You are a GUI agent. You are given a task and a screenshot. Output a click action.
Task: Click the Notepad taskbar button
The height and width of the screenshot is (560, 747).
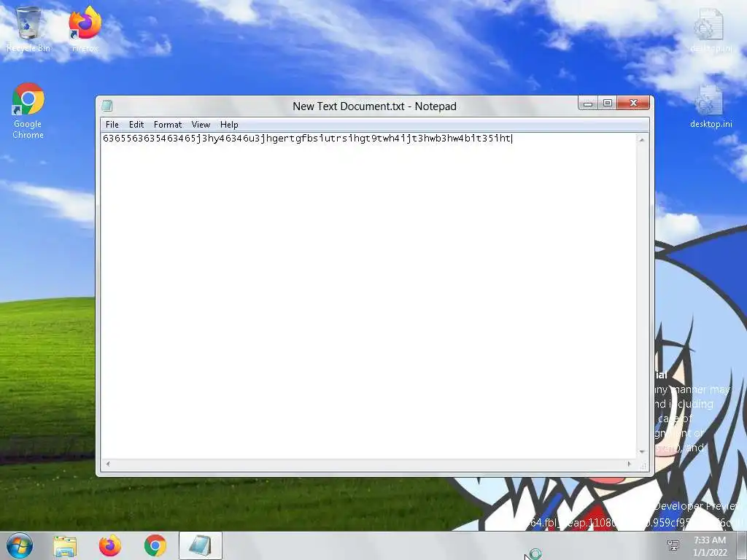coord(201,545)
